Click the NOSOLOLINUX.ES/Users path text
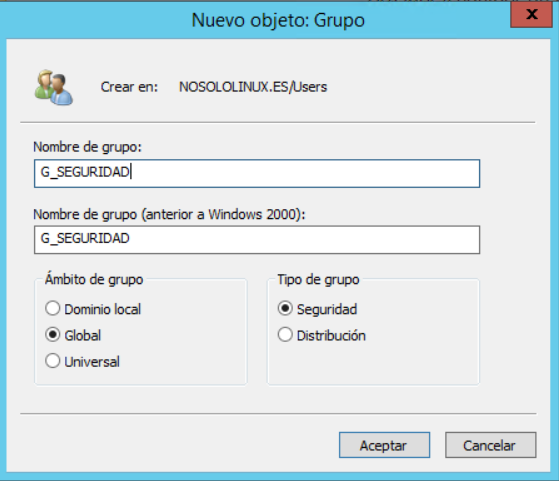 (x=253, y=87)
